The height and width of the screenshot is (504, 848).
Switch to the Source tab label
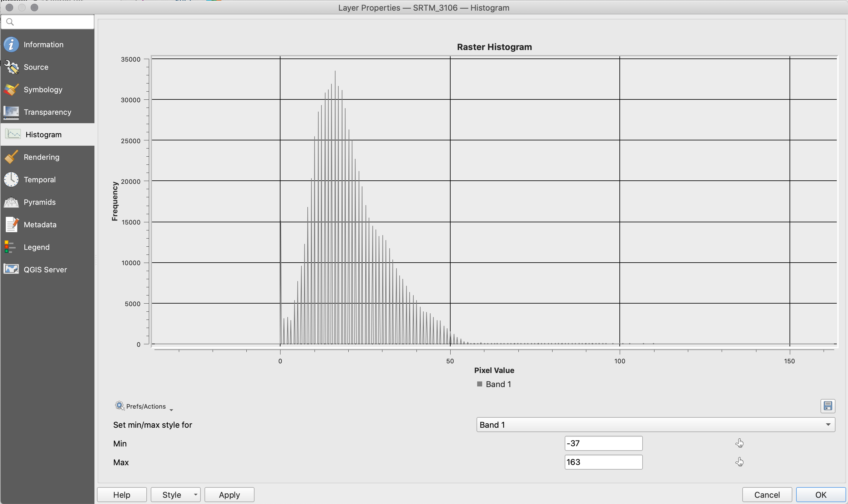coord(36,67)
